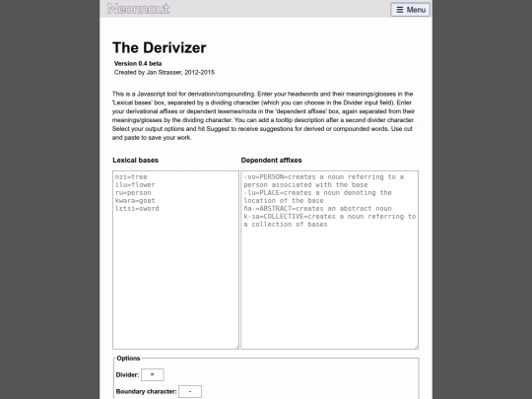The image size is (532, 399).
Task: Click the '-lu=PLACE' affix line
Action: 317,196
